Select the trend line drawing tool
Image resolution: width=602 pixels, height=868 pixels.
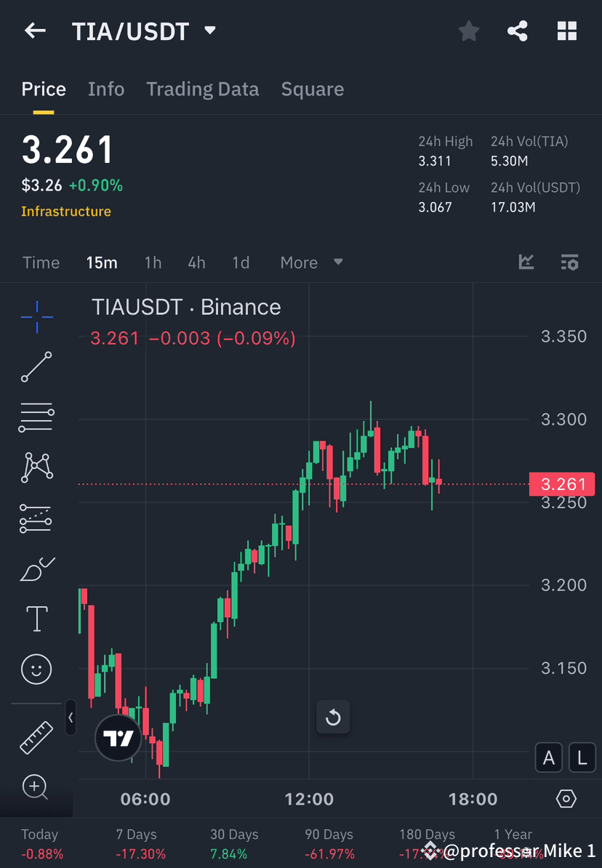click(x=36, y=367)
